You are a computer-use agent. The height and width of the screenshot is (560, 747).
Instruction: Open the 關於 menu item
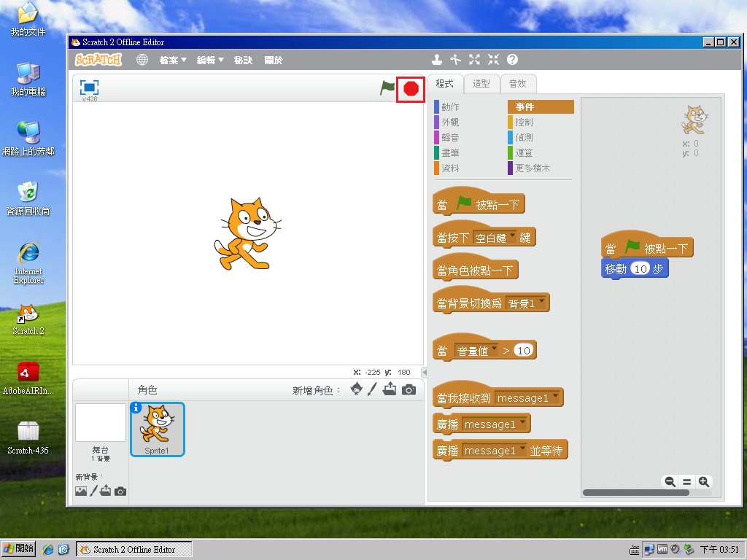point(274,61)
